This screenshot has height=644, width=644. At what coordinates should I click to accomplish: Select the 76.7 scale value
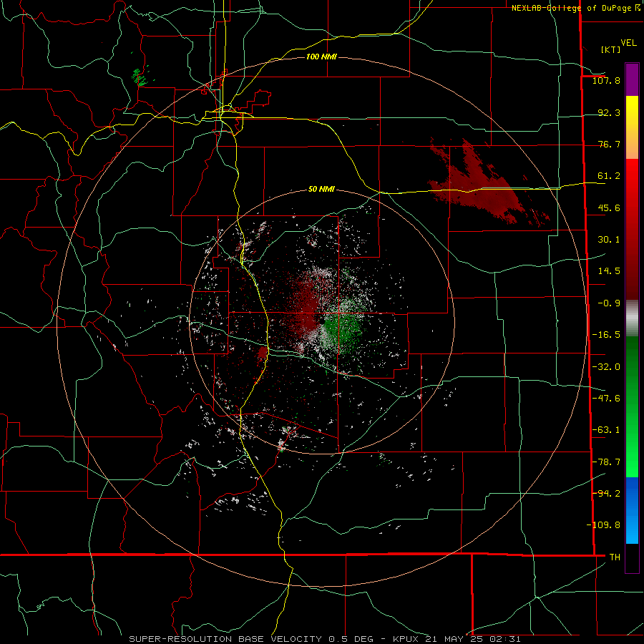click(x=609, y=144)
